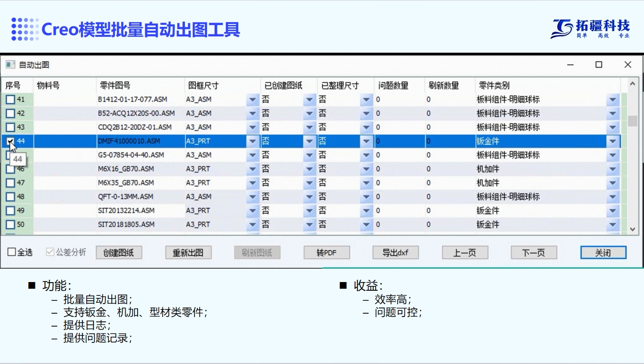Click the 创建图纸 button
This screenshot has width=644, height=364.
pos(119,253)
